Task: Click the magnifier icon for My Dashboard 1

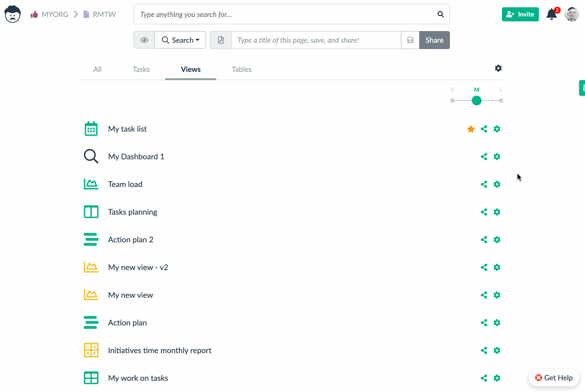Action: point(91,156)
